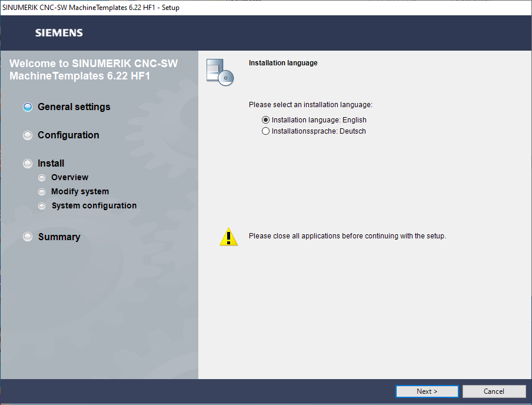This screenshot has width=532, height=405.
Task: Select English installation language radio button
Action: point(265,120)
